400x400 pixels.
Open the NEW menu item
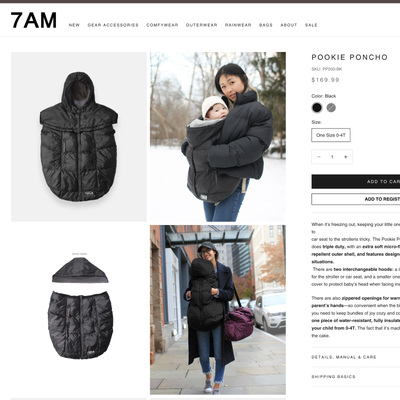(x=74, y=25)
